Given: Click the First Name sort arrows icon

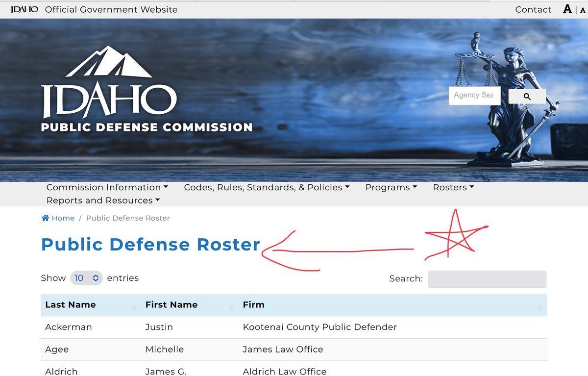Looking at the screenshot, I should (x=231, y=307).
